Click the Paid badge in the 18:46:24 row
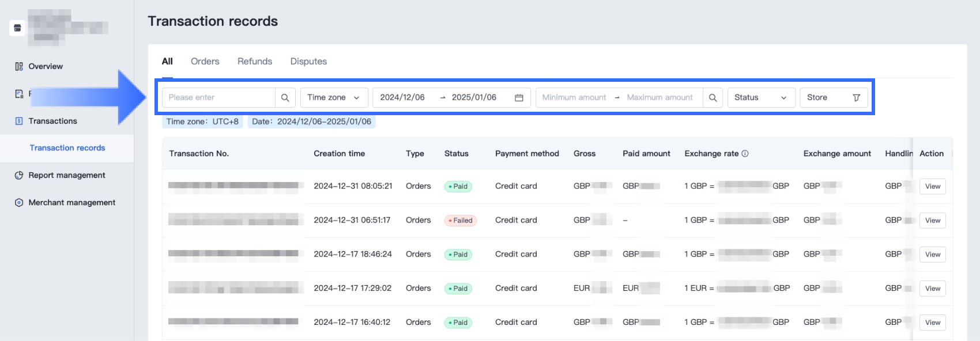 [458, 255]
